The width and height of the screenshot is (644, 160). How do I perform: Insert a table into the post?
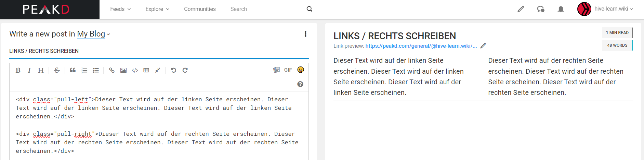point(146,70)
